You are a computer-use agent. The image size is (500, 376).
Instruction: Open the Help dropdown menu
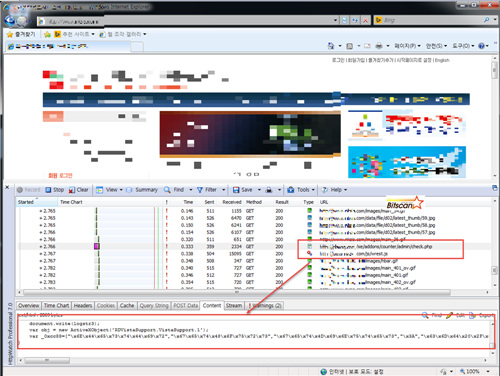334,190
